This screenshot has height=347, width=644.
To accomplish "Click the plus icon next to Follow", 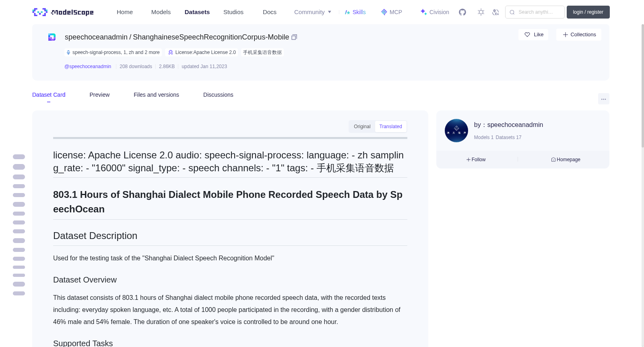I will coord(468,160).
